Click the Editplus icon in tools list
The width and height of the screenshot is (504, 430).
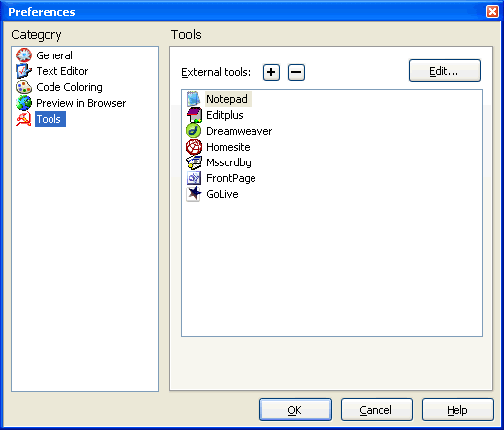[x=194, y=115]
